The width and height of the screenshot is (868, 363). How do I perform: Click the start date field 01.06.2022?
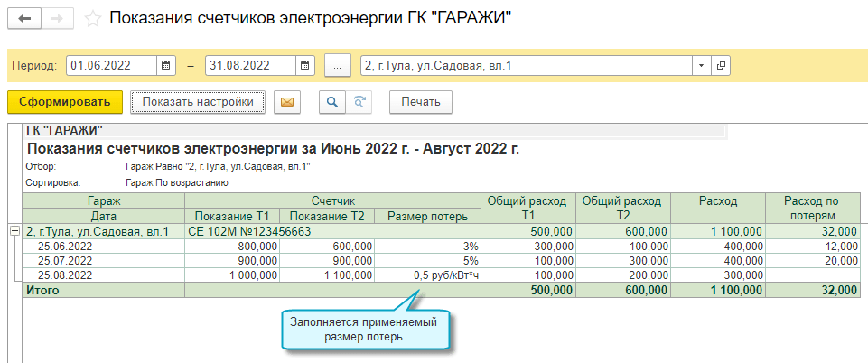tap(112, 65)
